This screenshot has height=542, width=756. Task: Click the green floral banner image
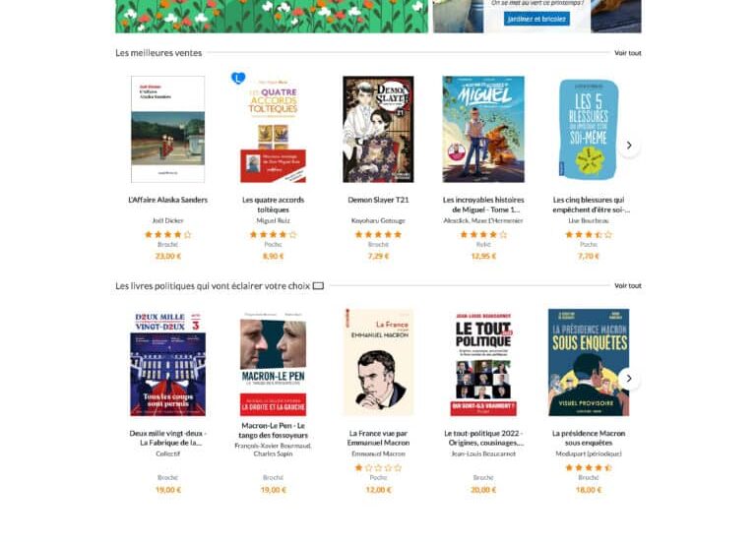pyautogui.click(x=272, y=17)
